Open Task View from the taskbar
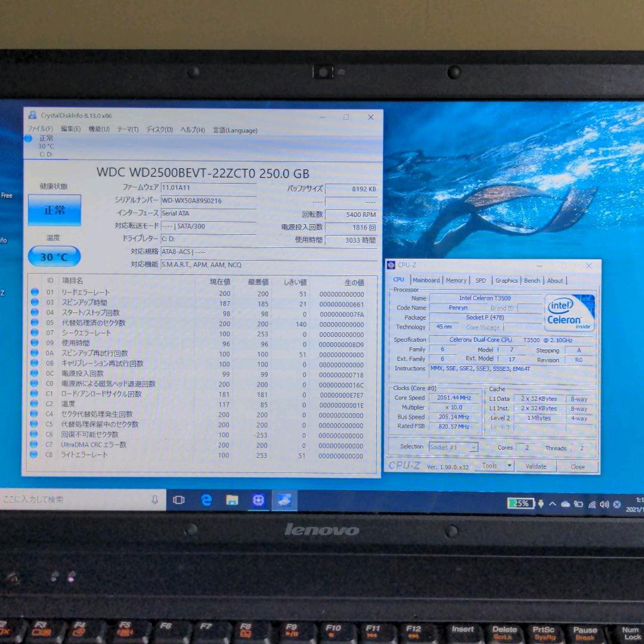 [x=179, y=500]
